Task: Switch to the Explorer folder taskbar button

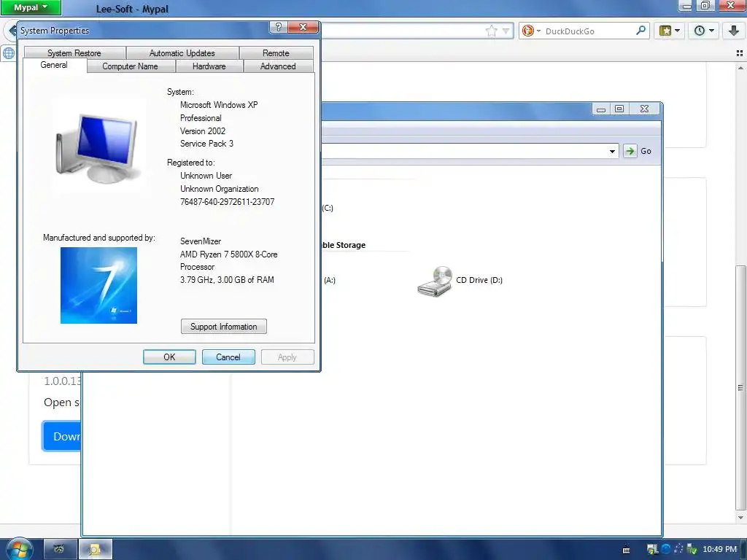Action: 96,550
